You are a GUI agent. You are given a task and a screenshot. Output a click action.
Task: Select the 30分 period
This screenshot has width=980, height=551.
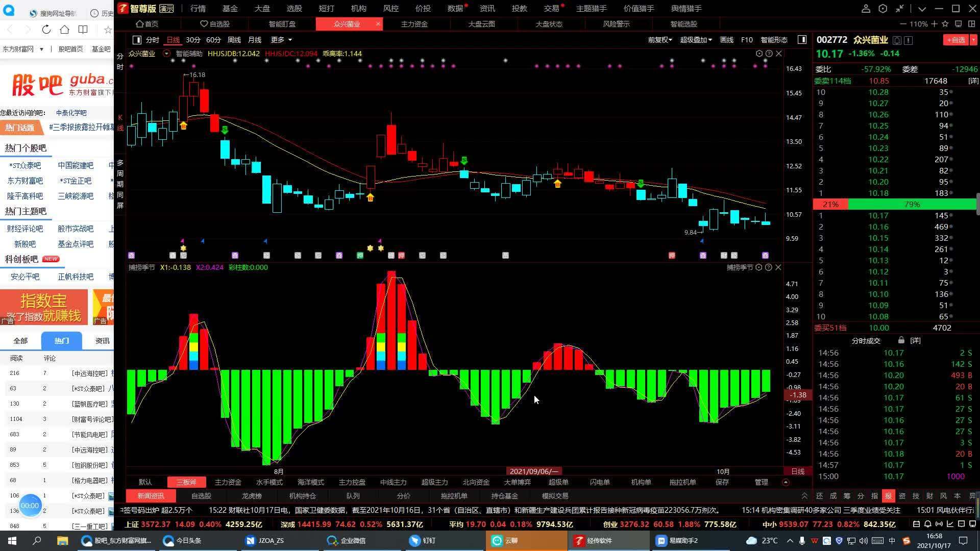point(193,40)
